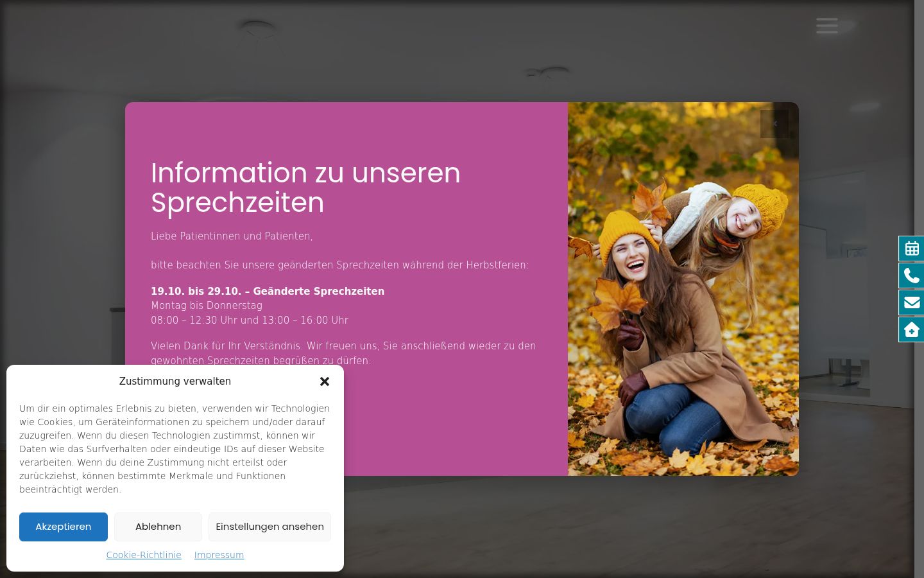Click the phone sidebar icon
Viewport: 924px width, 578px height.
(x=911, y=276)
